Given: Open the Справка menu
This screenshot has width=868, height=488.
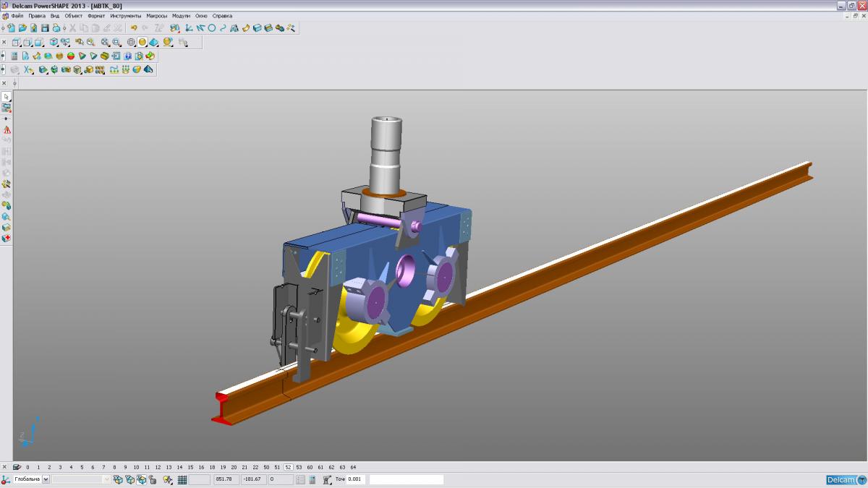Looking at the screenshot, I should coord(222,15).
